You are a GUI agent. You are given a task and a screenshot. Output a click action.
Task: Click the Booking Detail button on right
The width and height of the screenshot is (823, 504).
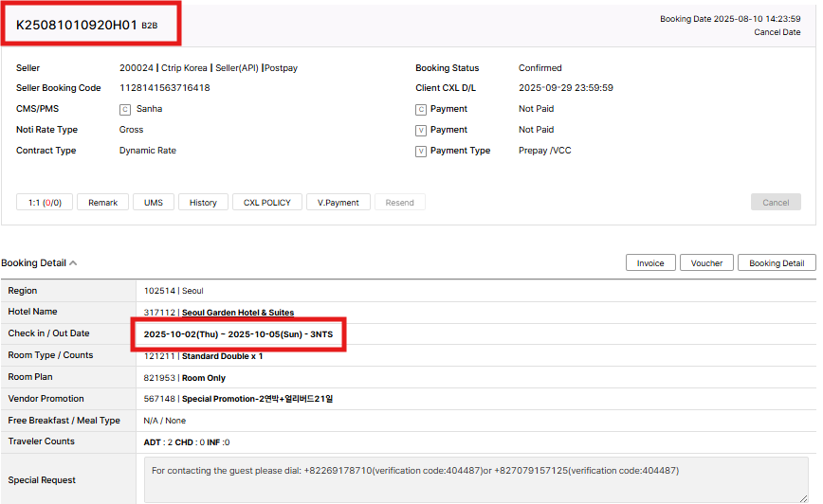[x=777, y=262]
